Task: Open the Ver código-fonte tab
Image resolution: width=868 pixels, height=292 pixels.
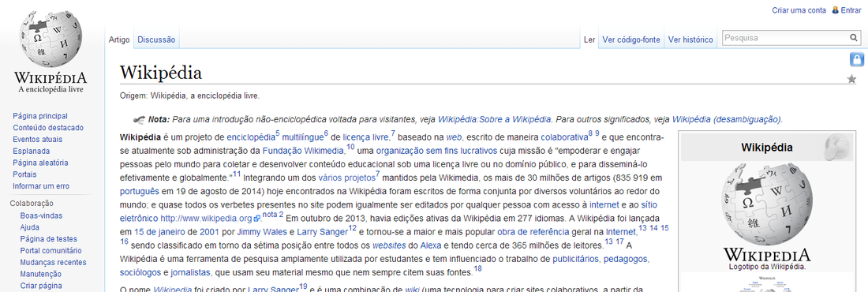Action: (x=631, y=40)
